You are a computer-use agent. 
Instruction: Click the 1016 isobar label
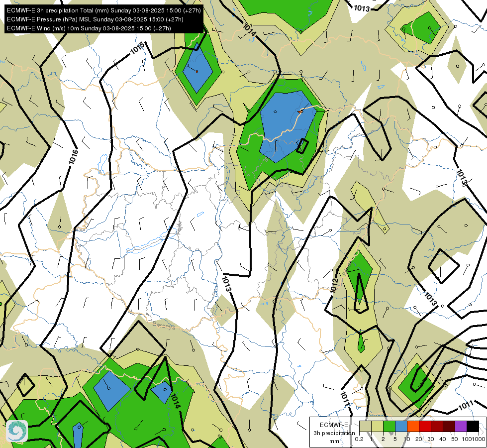tap(73, 157)
